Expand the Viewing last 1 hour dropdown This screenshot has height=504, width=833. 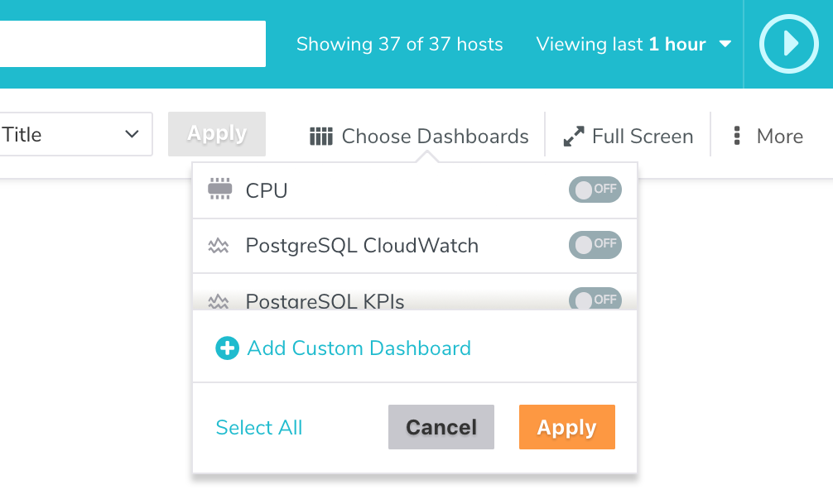[633, 45]
